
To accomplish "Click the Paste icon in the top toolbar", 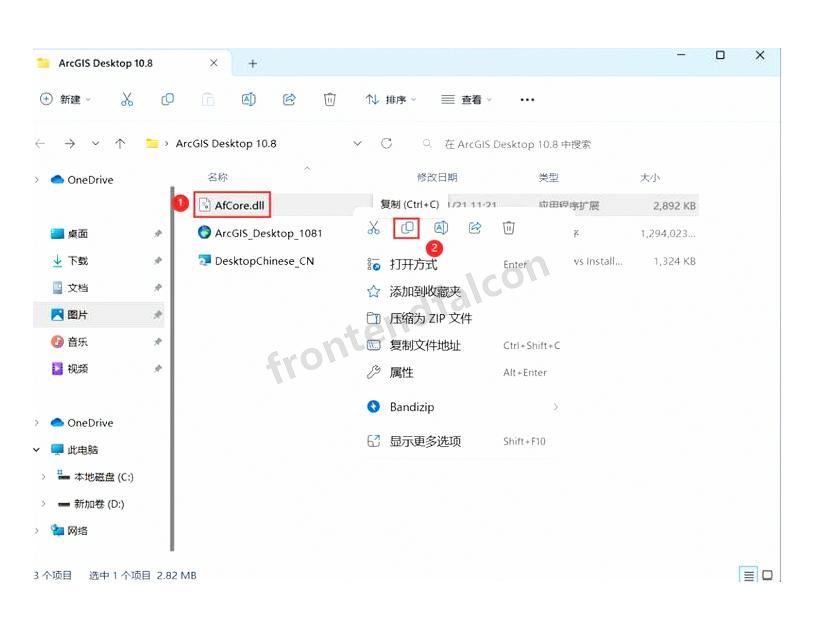I will 208,99.
